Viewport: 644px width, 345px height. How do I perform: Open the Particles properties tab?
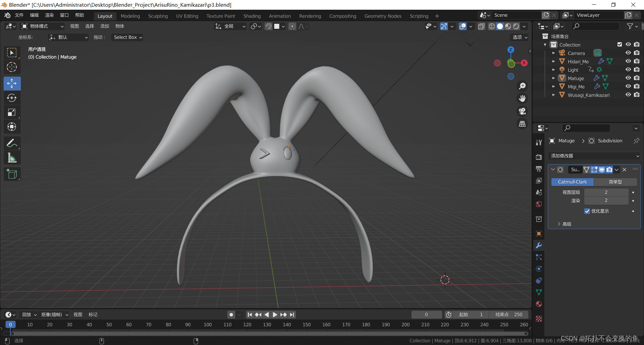tap(539, 257)
